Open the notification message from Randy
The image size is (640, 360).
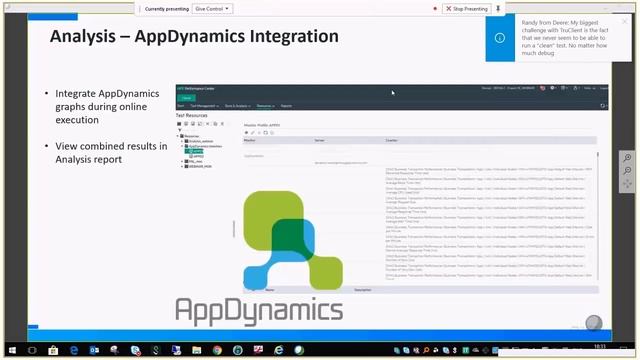565,38
